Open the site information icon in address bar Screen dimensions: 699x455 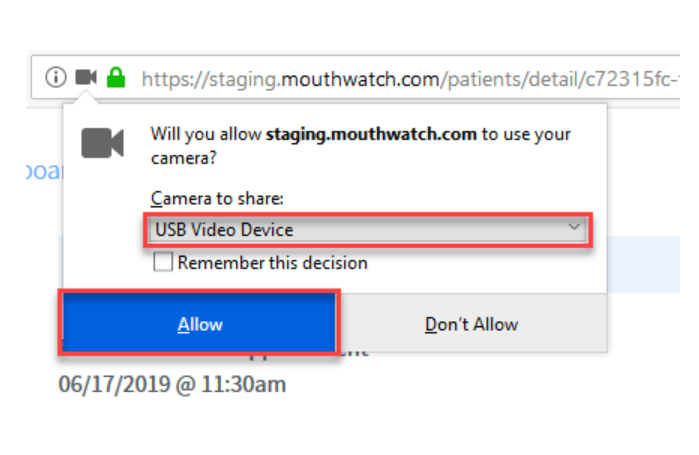click(56, 78)
